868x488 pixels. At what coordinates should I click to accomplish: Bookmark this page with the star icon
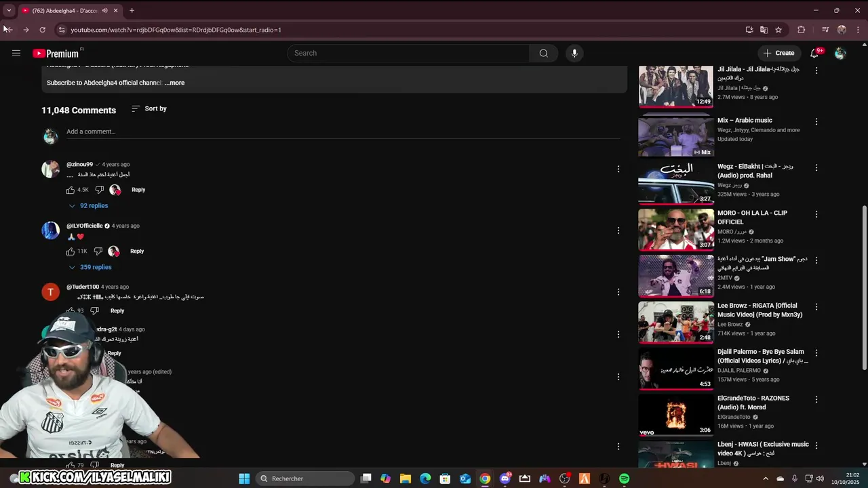(x=778, y=30)
